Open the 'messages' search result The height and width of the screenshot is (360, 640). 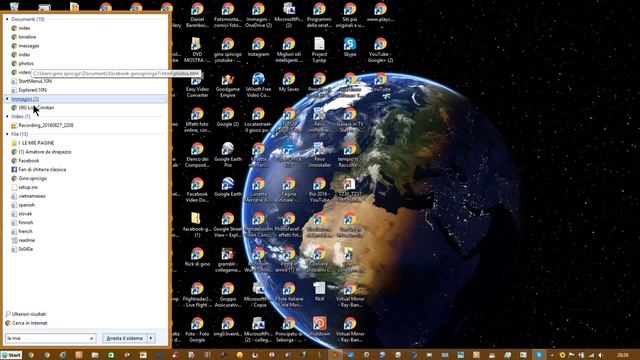(x=29, y=46)
